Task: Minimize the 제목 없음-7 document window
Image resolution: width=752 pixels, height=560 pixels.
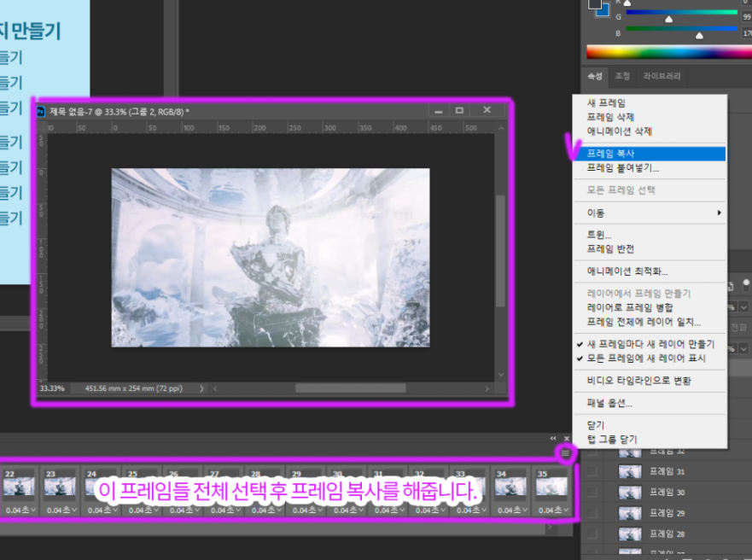Action: 439,111
